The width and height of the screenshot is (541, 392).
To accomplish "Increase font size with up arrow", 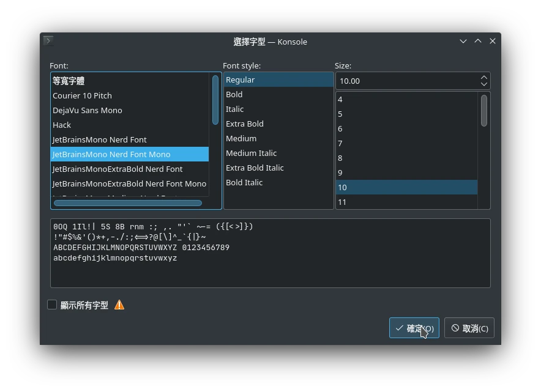I will [x=484, y=77].
